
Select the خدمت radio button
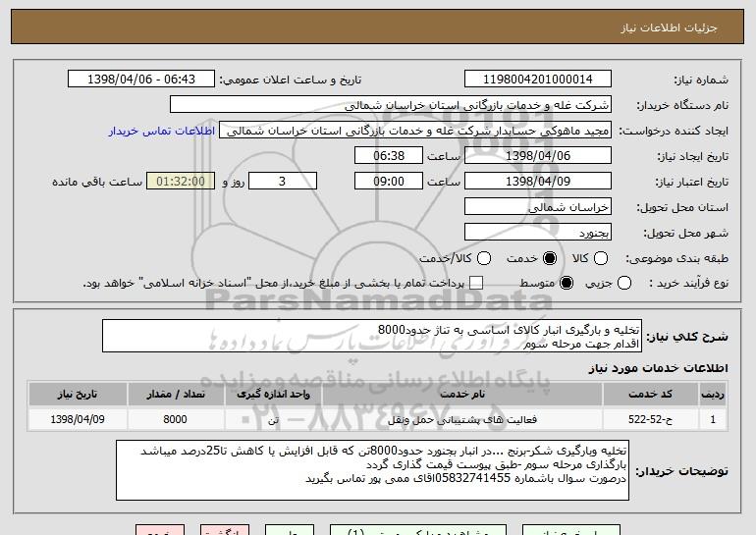[x=550, y=258]
